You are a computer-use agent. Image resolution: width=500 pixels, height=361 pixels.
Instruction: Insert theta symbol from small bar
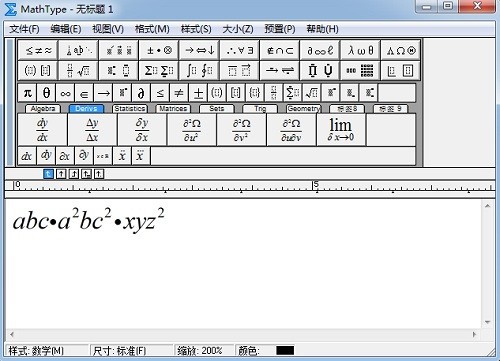(46, 93)
